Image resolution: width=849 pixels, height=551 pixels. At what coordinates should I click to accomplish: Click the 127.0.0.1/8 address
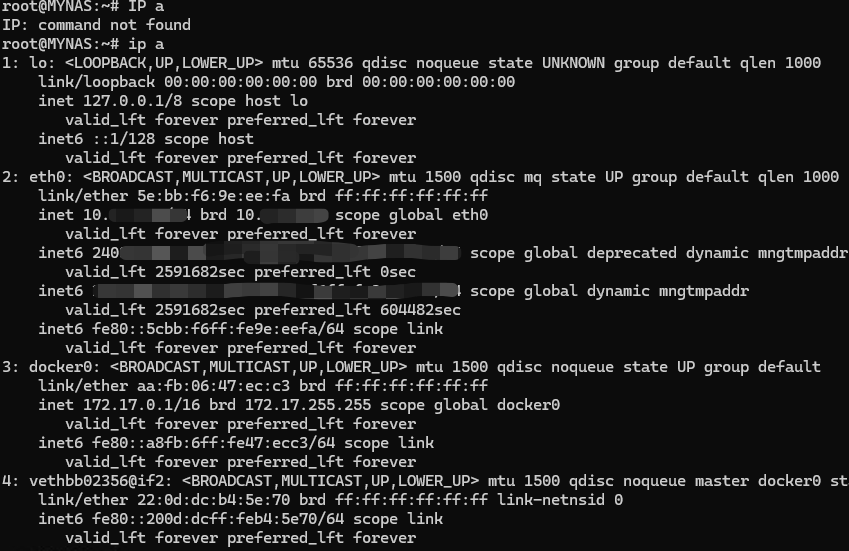point(132,101)
